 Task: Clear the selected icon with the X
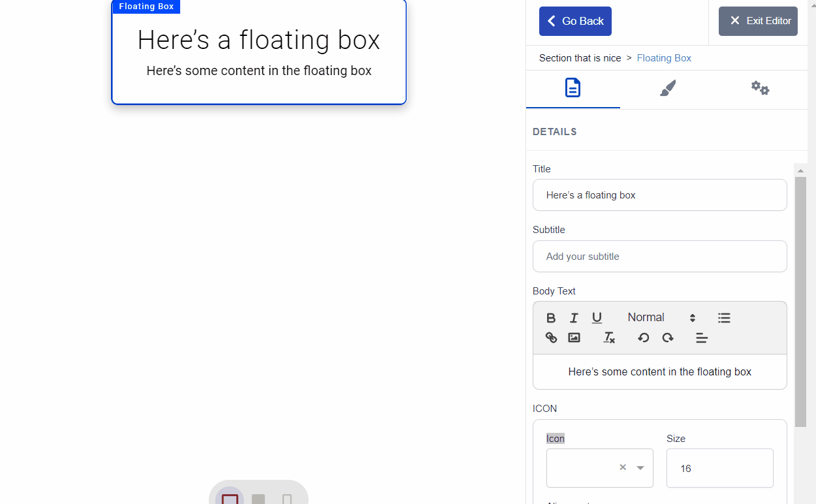point(622,467)
